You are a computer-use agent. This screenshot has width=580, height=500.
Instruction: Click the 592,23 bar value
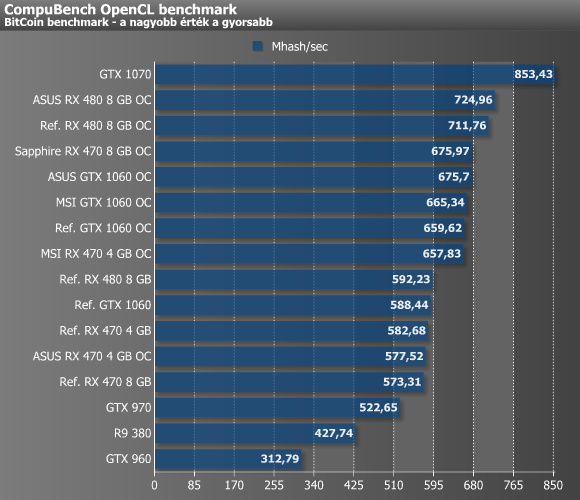411,279
